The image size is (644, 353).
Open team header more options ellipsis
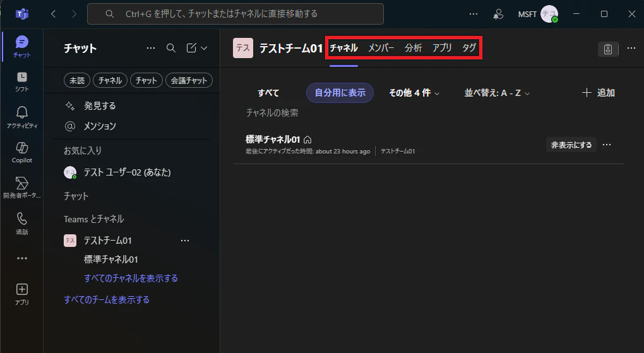click(631, 48)
